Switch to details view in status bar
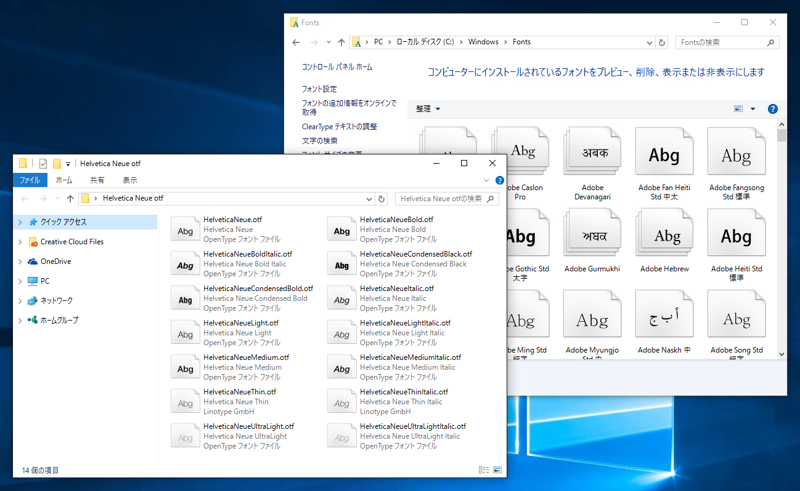Viewport: 800px width, 491px height. pos(484,470)
